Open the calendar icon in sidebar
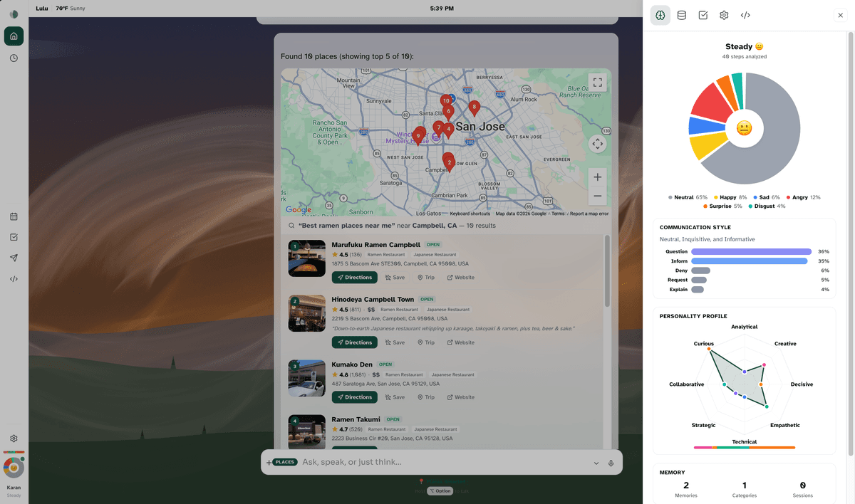 (14, 216)
